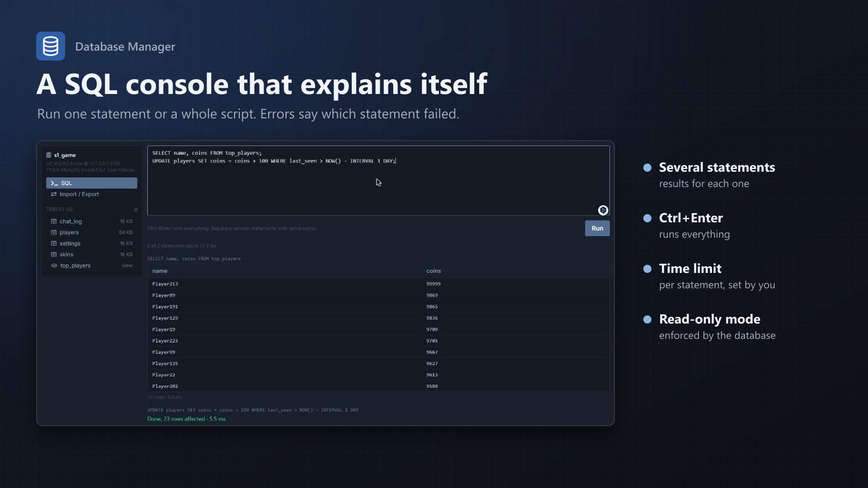Click the Import / Export arrows icon
This screenshot has width=868, height=488.
point(54,194)
